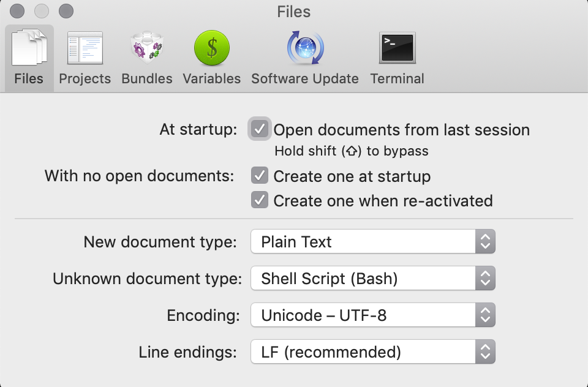Click the Files window title text
Viewport: 588px width, 387px height.
[294, 12]
